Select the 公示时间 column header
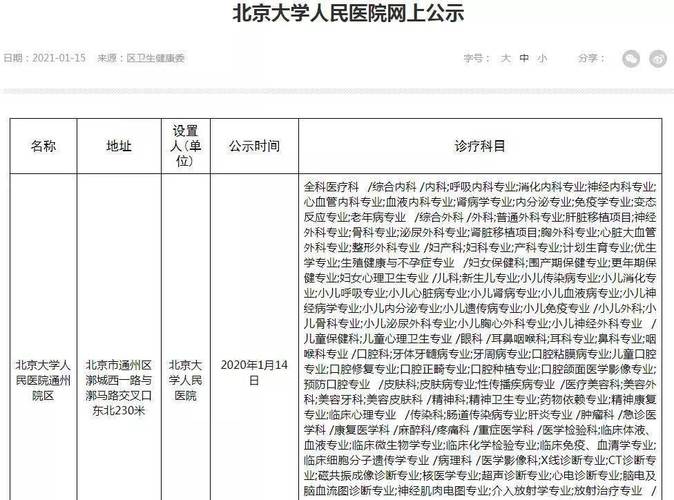This screenshot has width=674, height=500. pos(254,146)
